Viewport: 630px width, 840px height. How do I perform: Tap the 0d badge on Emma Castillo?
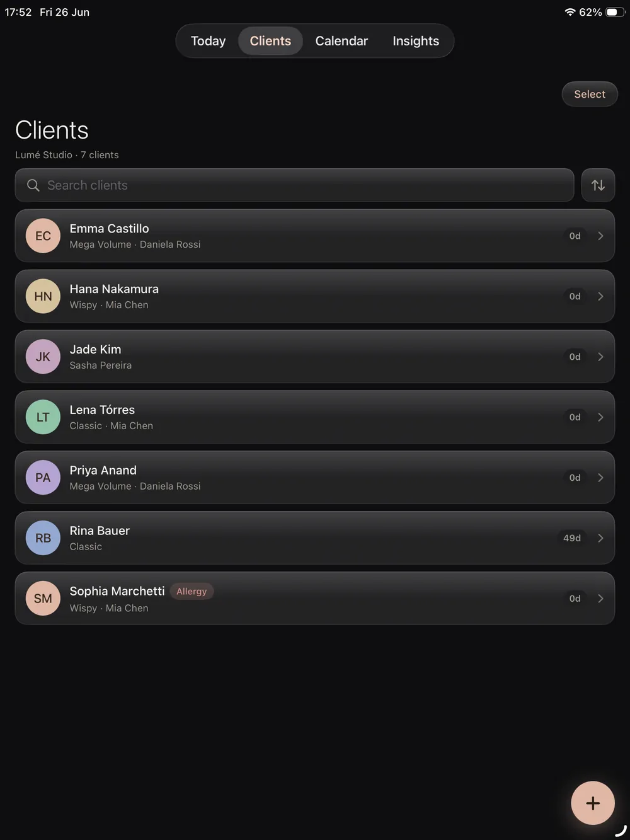pyautogui.click(x=575, y=236)
